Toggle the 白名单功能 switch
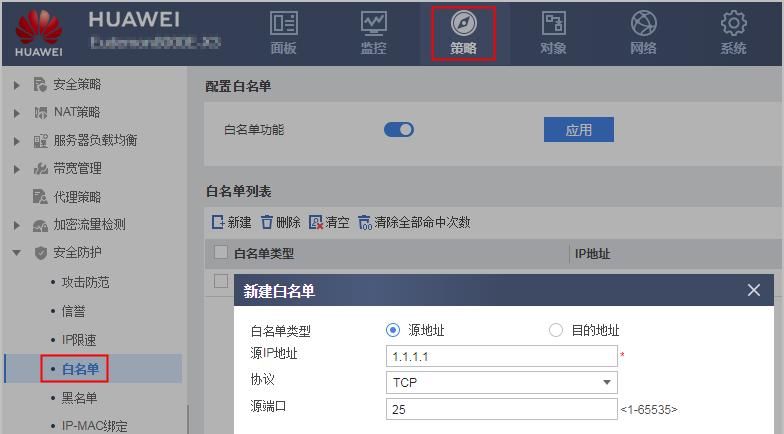784x434 pixels. [398, 130]
